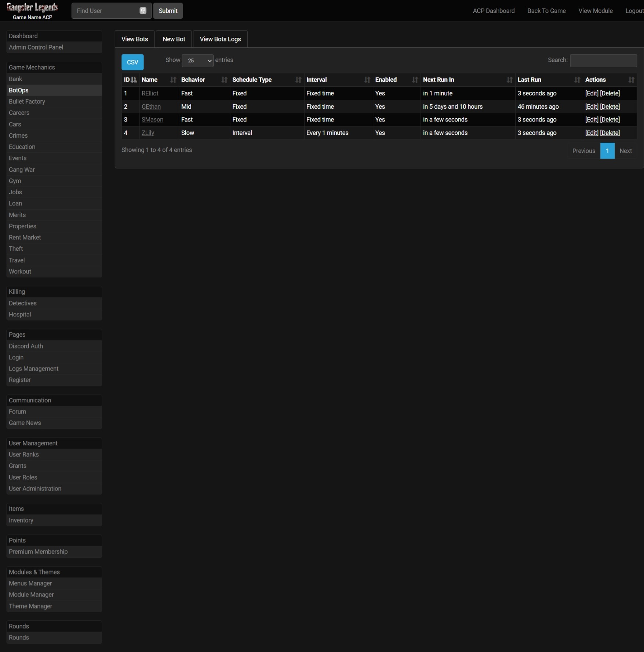Image resolution: width=644 pixels, height=652 pixels.
Task: Go to Next page of results
Action: pos(625,151)
